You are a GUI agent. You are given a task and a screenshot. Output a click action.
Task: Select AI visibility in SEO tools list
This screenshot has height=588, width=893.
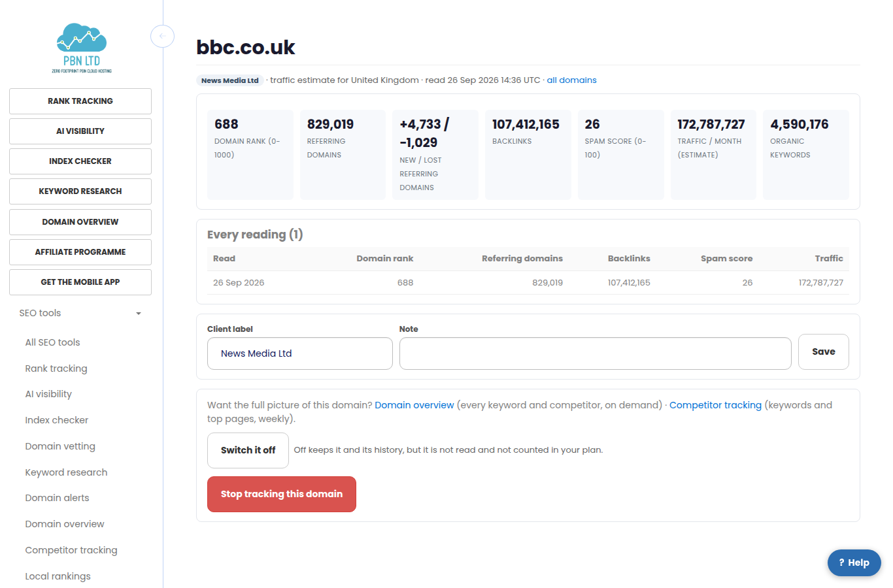[48, 394]
